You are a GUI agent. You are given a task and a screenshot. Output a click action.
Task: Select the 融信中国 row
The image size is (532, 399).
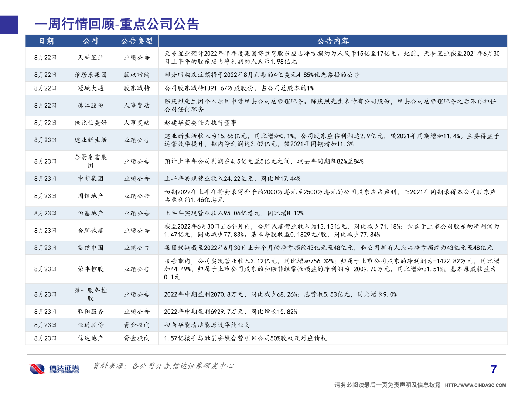pyautogui.click(x=91, y=248)
